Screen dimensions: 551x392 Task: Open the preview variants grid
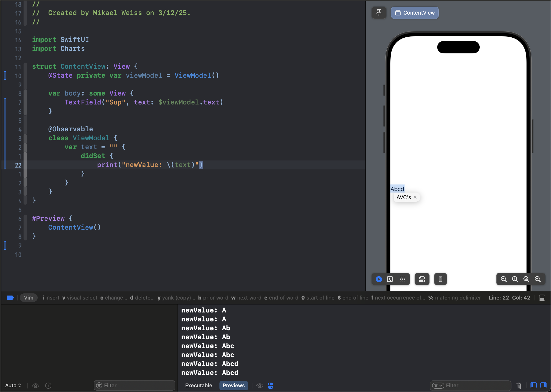tap(402, 279)
